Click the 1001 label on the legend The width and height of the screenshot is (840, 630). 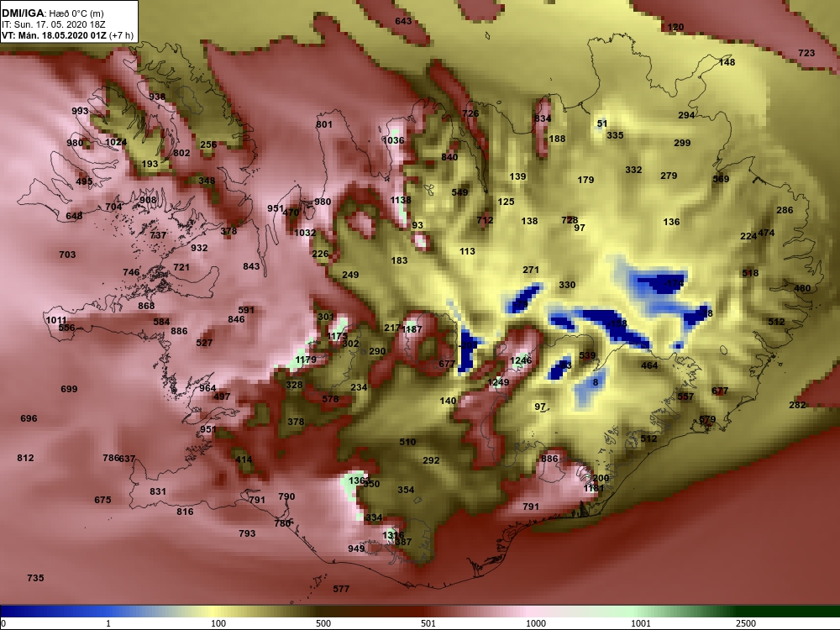[x=641, y=623]
